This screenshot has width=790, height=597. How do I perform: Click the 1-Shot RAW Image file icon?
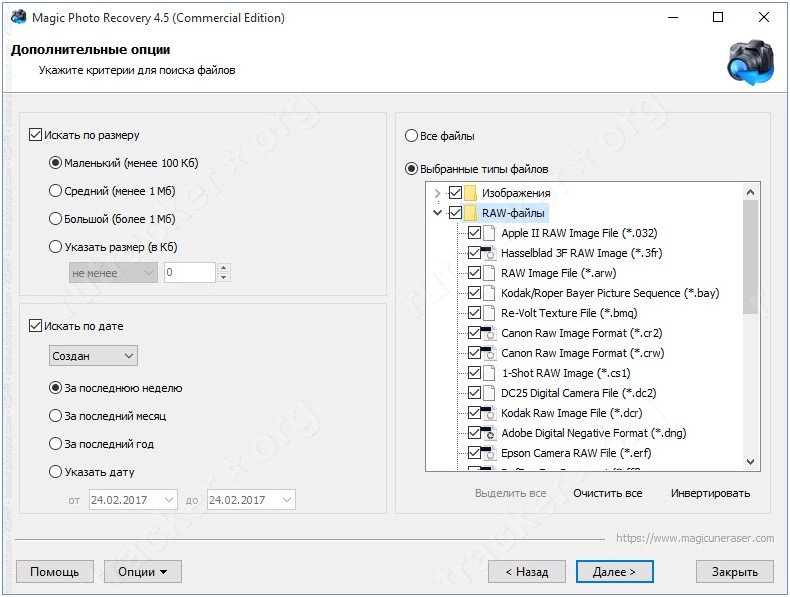(489, 373)
